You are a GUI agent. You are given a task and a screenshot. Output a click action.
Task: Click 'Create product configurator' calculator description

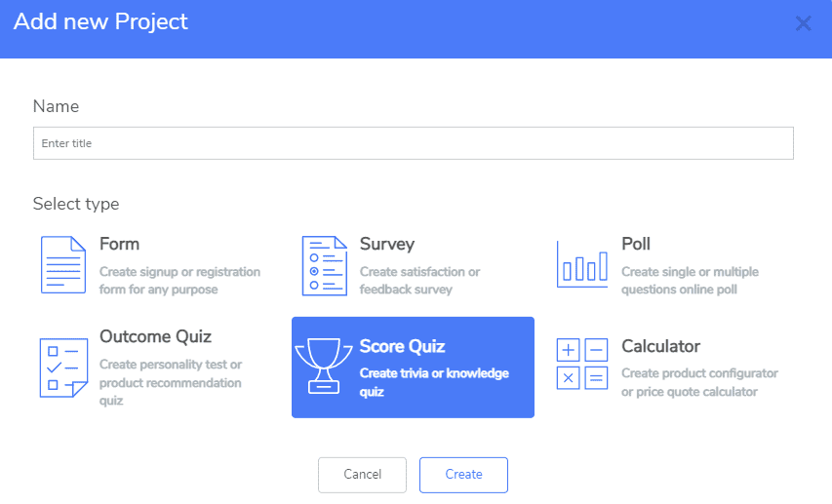[699, 382]
